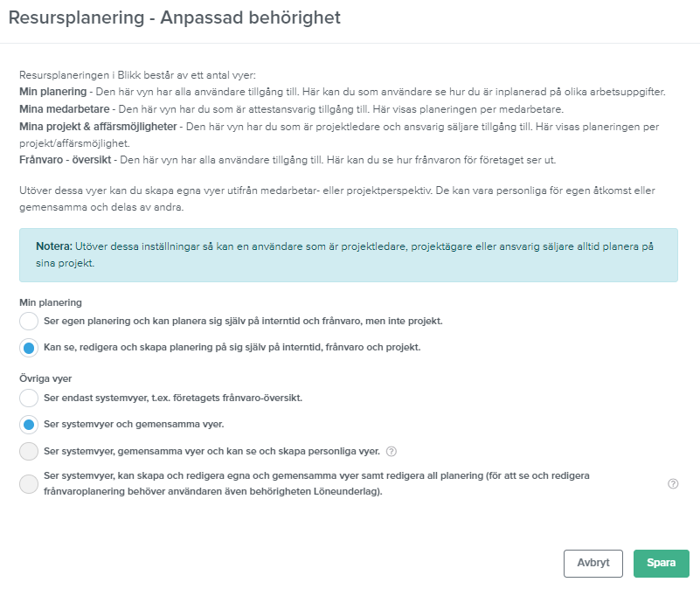The image size is (700, 589).
Task: Click bold 'Mina medarbetare' term in description
Action: [x=65, y=109]
